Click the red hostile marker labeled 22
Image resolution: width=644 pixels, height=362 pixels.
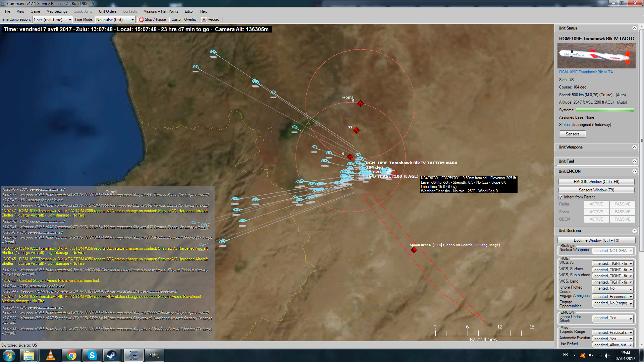click(x=356, y=130)
